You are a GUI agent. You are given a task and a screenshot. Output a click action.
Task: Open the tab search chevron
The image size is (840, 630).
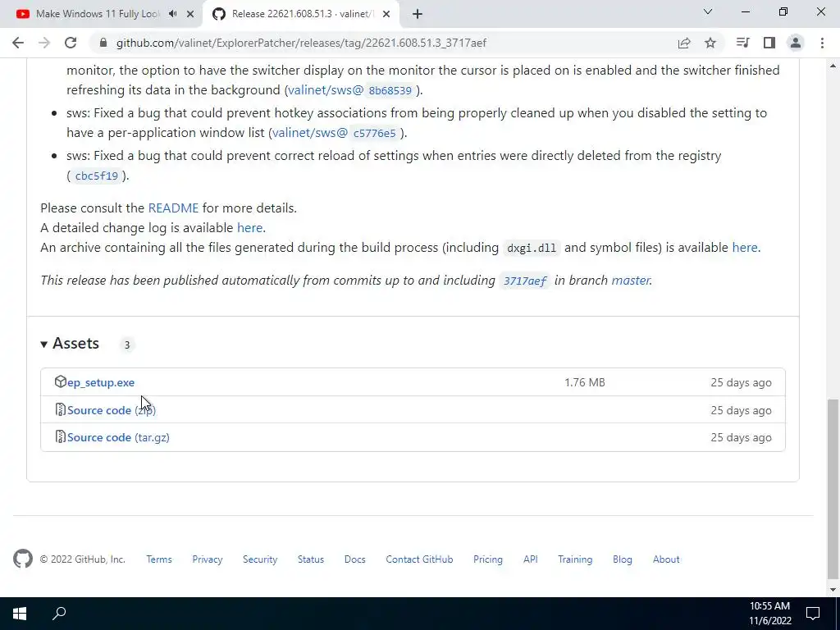(708, 11)
